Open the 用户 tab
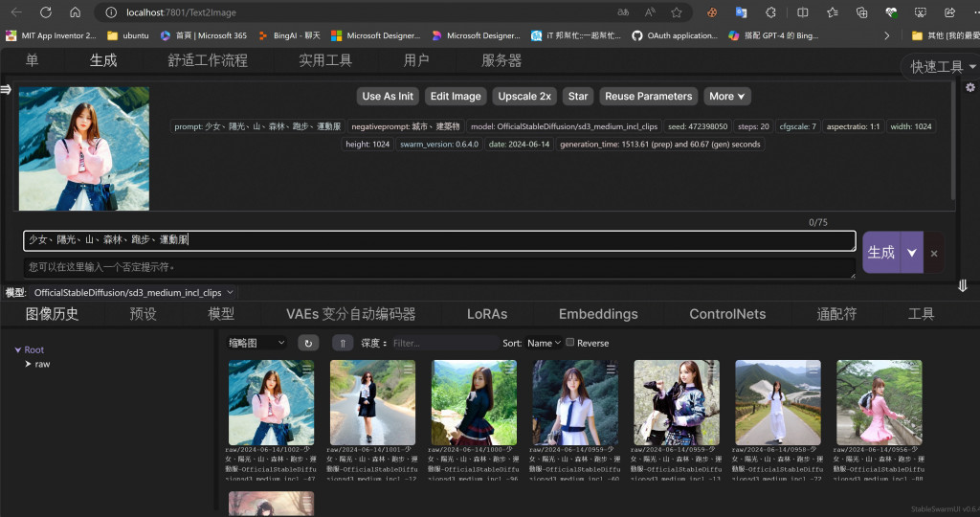This screenshot has height=517, width=980. click(x=416, y=60)
